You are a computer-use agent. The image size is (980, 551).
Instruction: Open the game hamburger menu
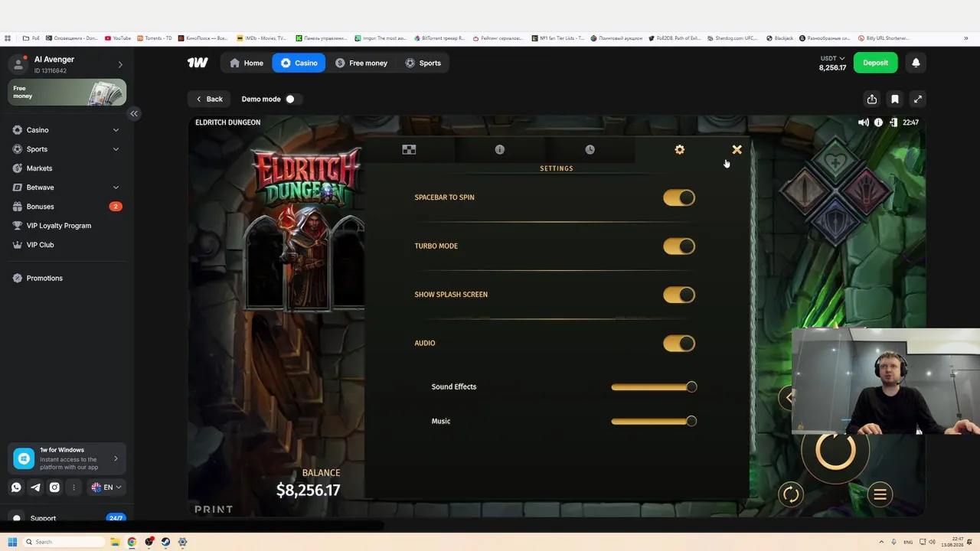point(880,494)
